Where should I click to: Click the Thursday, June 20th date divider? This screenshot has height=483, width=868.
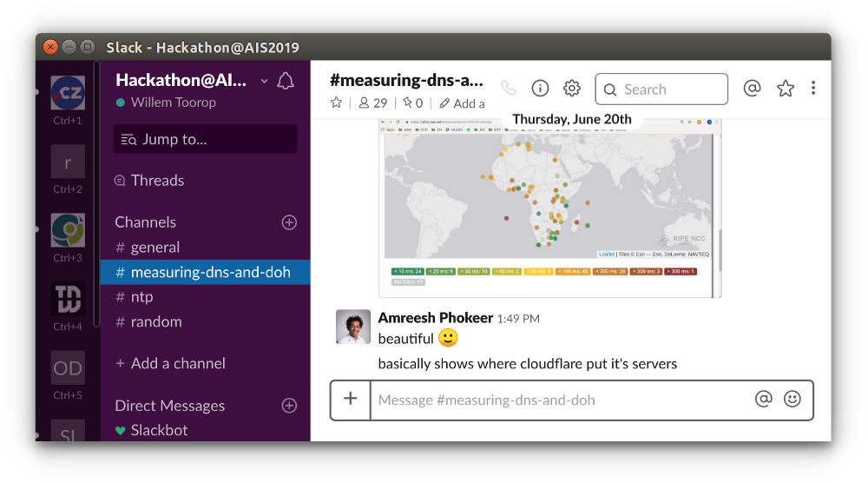click(572, 119)
